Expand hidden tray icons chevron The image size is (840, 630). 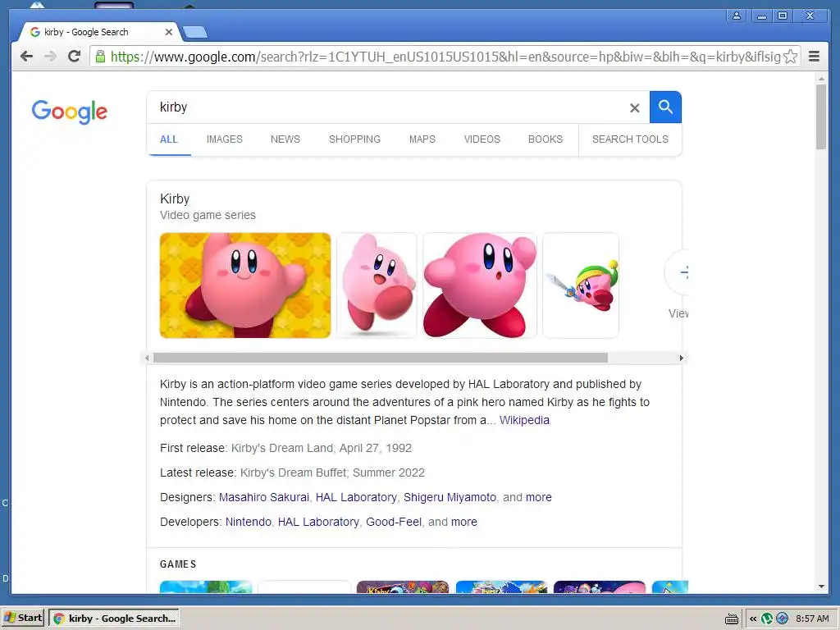click(753, 619)
